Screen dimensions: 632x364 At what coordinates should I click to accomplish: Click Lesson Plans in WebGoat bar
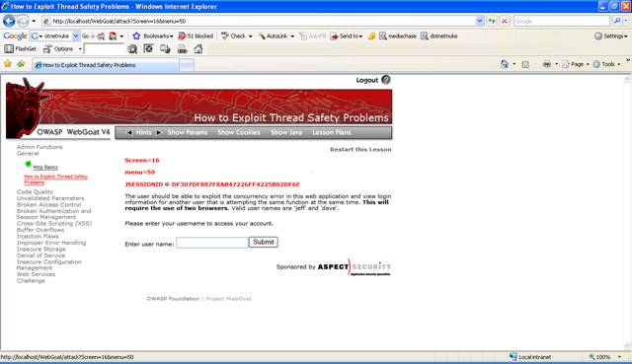[332, 132]
